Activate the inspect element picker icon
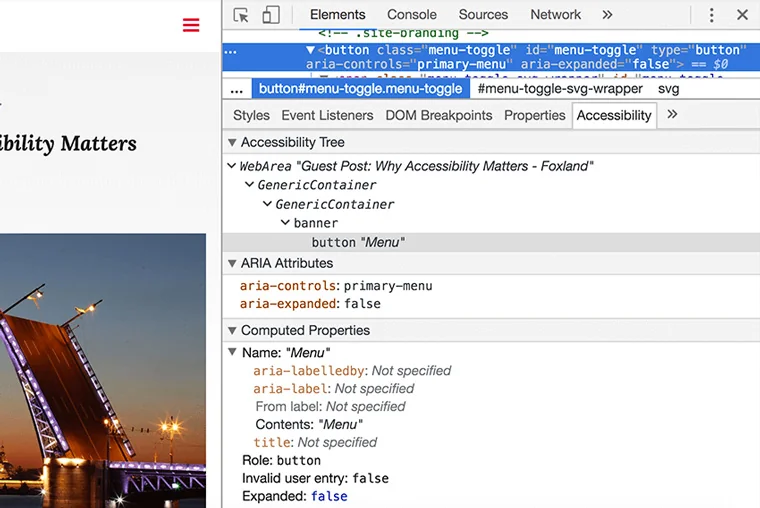This screenshot has height=508, width=760. point(241,15)
